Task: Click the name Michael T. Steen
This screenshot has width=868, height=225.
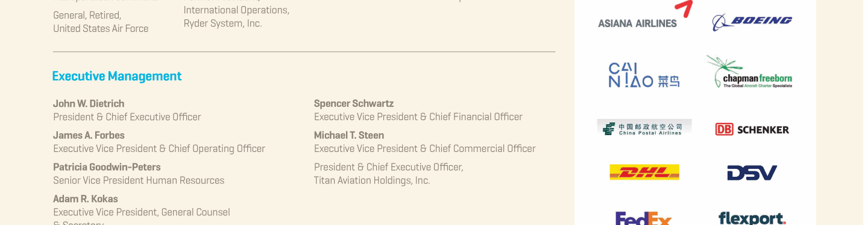Action: click(349, 135)
